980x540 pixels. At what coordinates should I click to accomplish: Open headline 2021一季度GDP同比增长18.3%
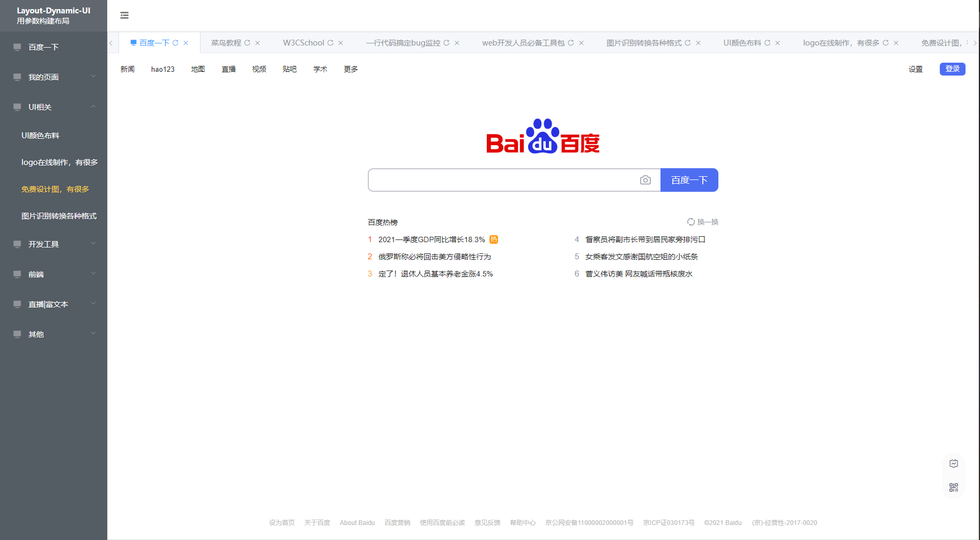click(432, 239)
